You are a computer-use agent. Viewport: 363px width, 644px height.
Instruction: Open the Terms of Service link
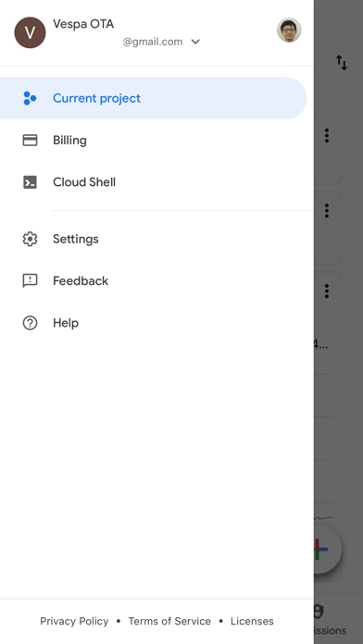pos(169,622)
